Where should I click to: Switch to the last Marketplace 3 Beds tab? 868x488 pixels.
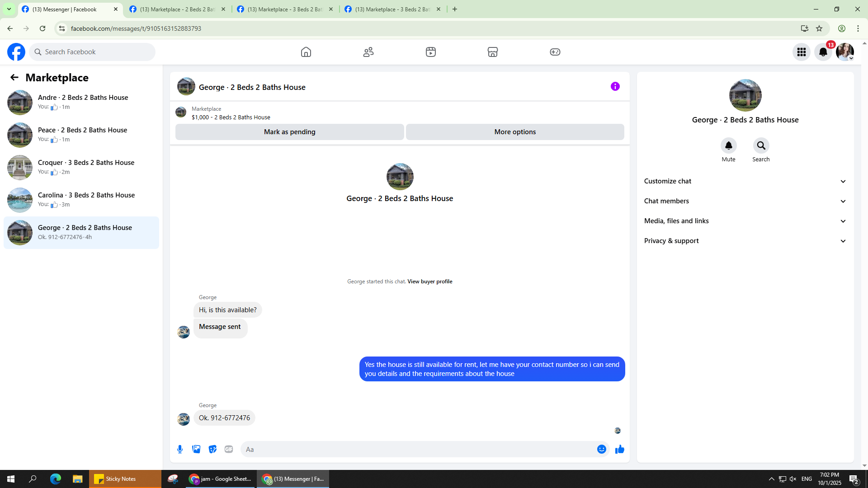pos(392,9)
